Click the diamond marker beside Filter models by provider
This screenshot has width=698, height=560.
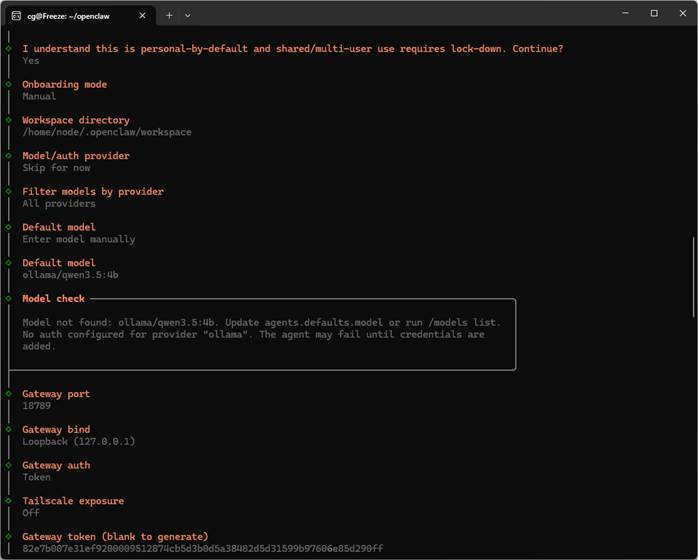click(9, 191)
